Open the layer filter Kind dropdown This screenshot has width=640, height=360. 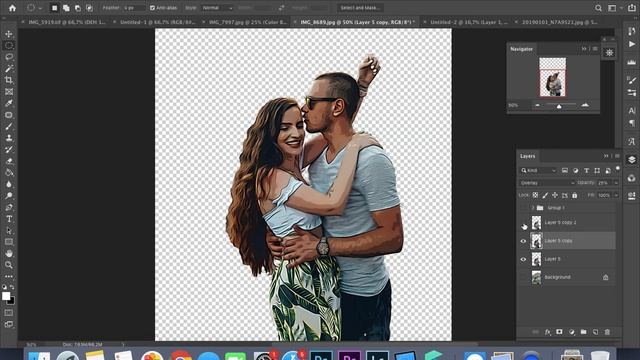(x=538, y=171)
